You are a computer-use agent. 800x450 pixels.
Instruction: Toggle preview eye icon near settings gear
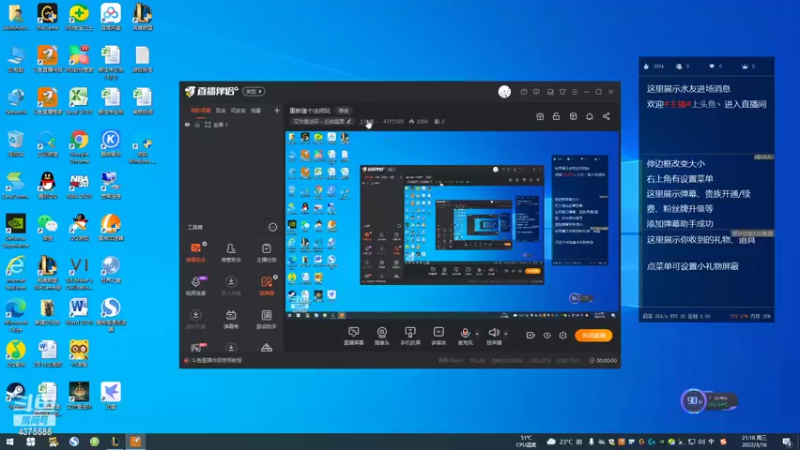547,335
